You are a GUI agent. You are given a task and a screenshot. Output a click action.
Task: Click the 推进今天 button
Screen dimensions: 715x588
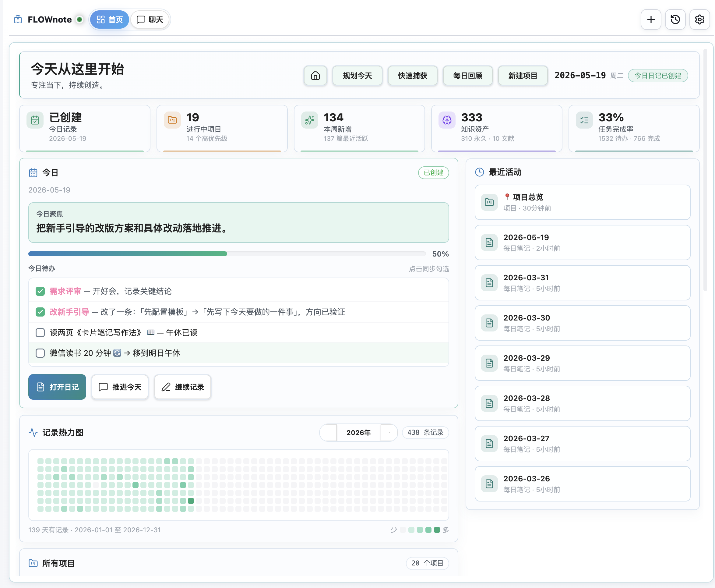(x=120, y=387)
